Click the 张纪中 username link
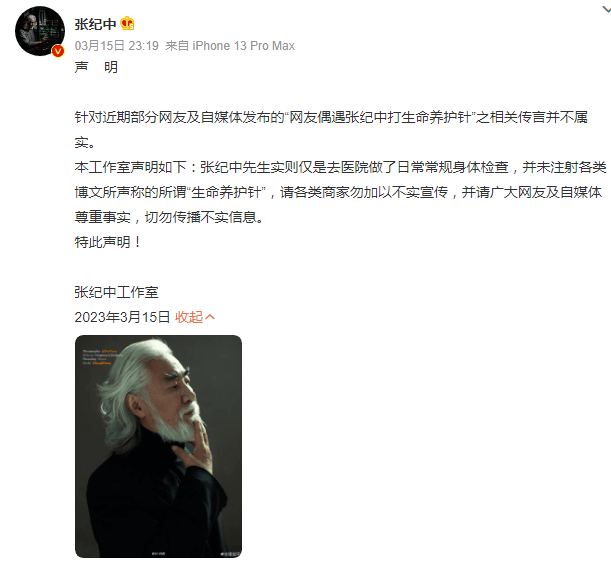This screenshot has width=611, height=567. coord(95,24)
